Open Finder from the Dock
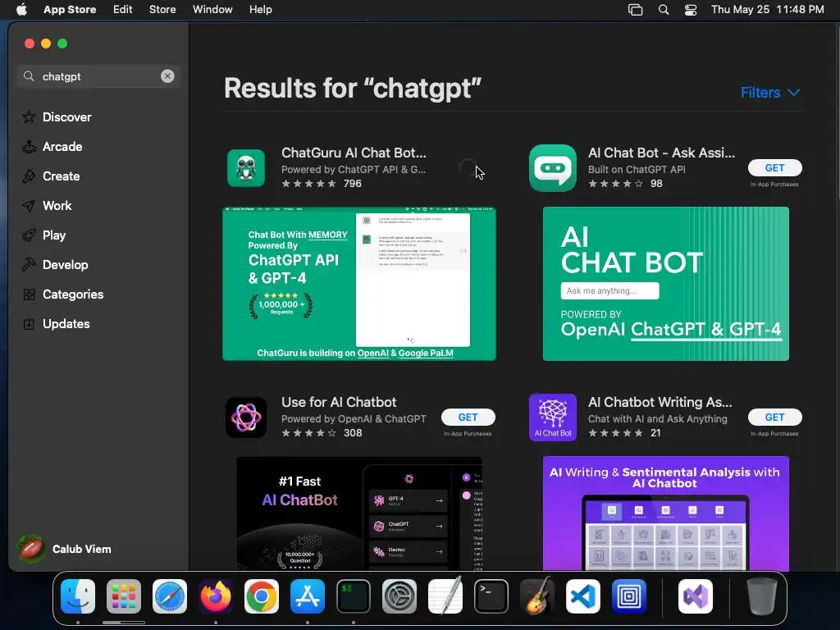840x630 pixels. pyautogui.click(x=78, y=596)
